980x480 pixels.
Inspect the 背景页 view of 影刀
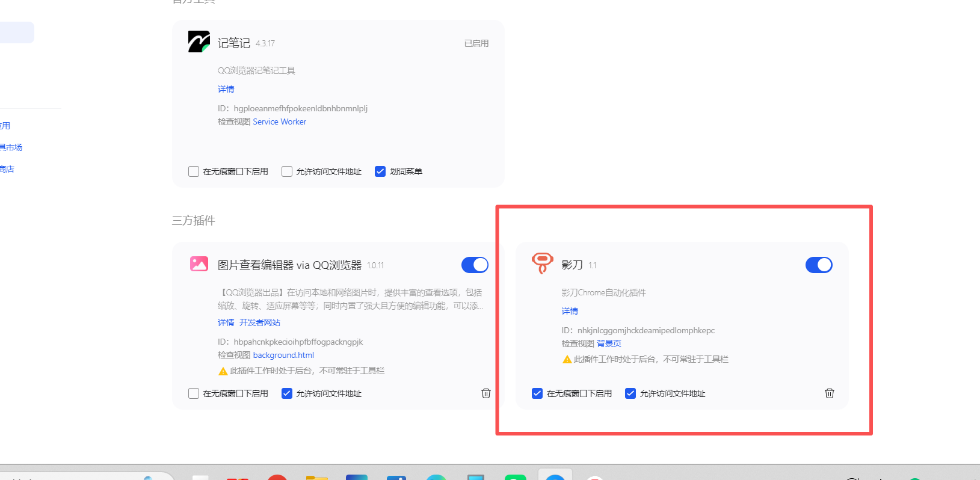[x=609, y=343]
